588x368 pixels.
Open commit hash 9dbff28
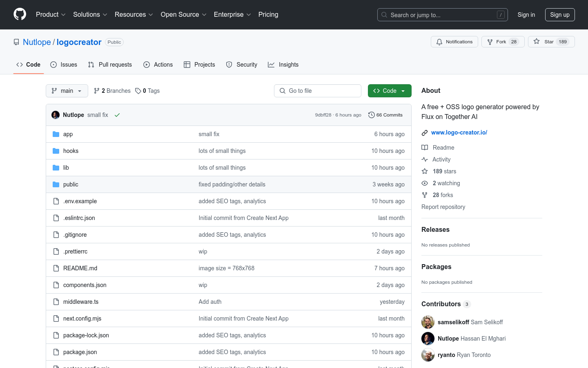323,115
